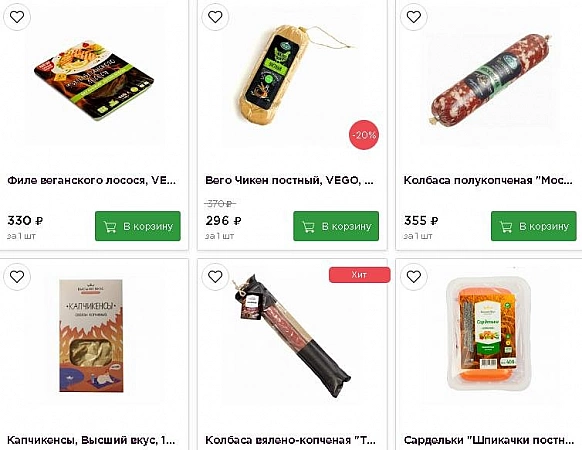Toggle heart on Вего Чикен постный
The width and height of the screenshot is (582, 450).
pos(215,17)
